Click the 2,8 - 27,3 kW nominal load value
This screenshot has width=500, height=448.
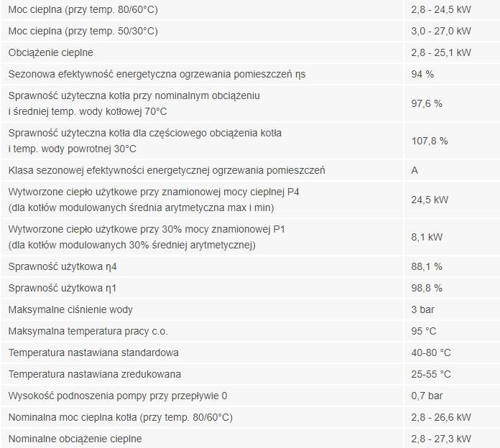(441, 439)
